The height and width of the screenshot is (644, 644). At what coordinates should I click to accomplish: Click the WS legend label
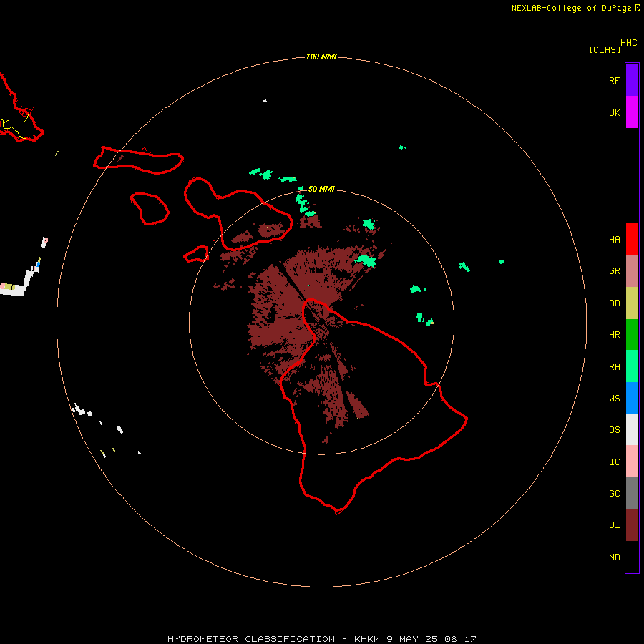click(x=614, y=398)
